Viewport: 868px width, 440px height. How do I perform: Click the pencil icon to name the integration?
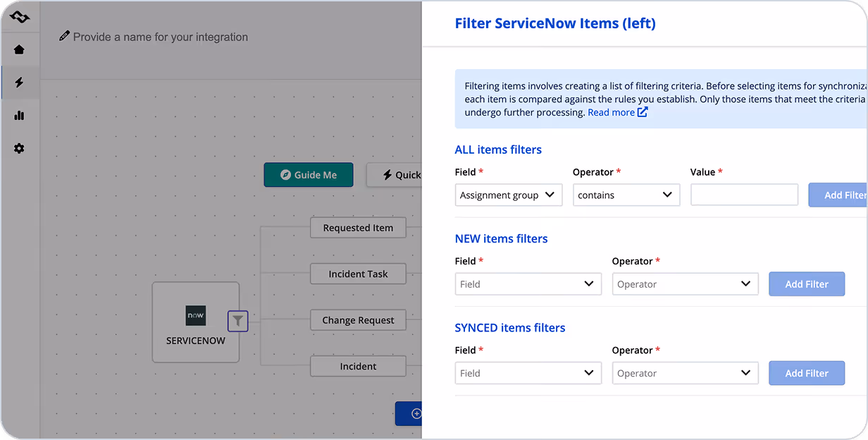point(66,37)
